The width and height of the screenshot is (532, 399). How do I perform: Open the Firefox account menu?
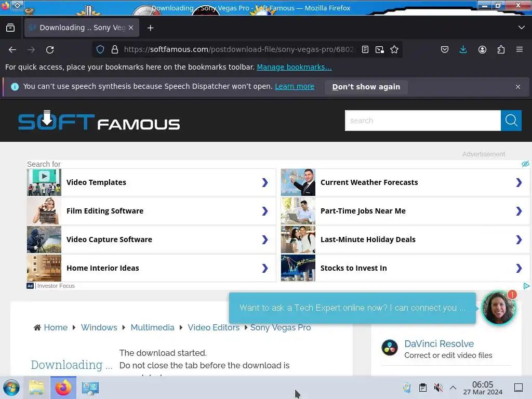tap(482, 49)
